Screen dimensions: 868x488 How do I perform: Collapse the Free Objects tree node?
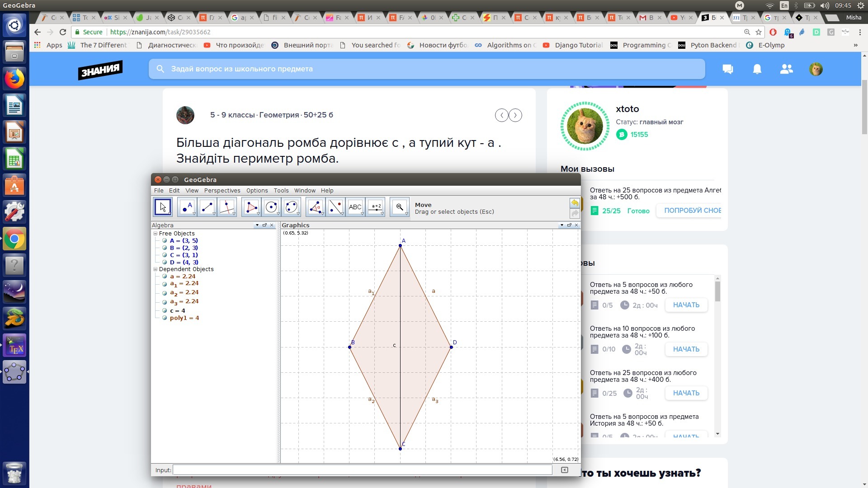point(156,234)
